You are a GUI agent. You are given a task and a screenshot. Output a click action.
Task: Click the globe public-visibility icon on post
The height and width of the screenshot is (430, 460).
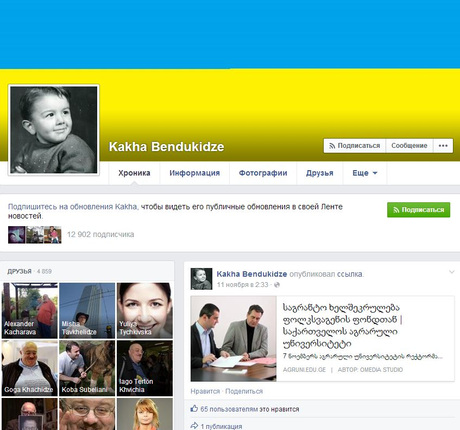[277, 285]
